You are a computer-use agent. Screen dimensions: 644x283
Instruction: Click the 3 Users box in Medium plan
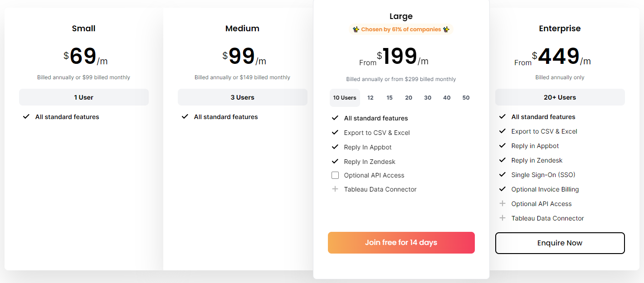point(243,97)
